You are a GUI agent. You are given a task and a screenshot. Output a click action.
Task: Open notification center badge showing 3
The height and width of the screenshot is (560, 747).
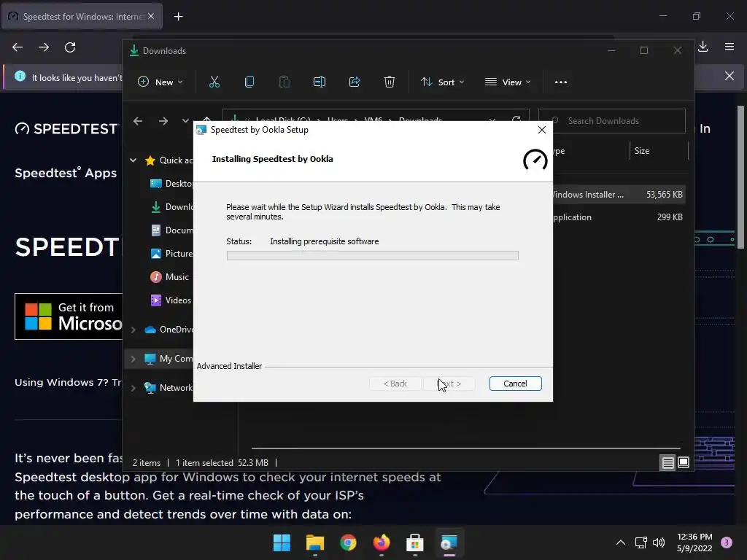pos(727,542)
